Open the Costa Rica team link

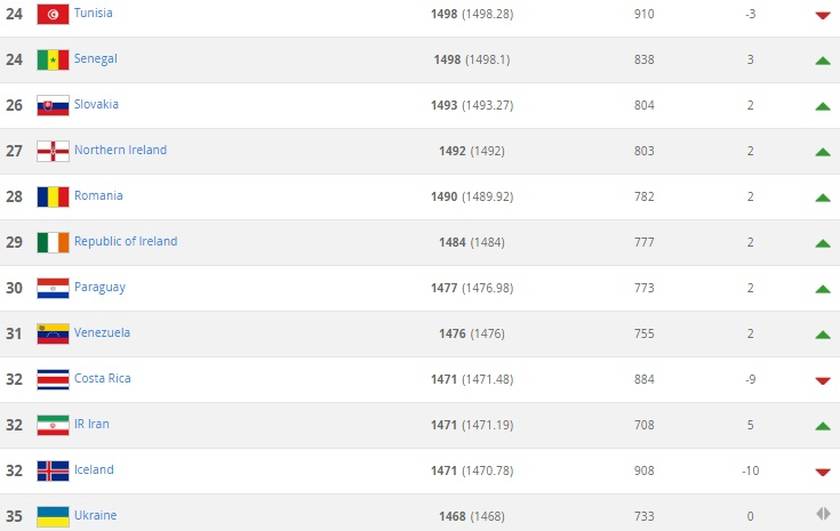pyautogui.click(x=102, y=378)
